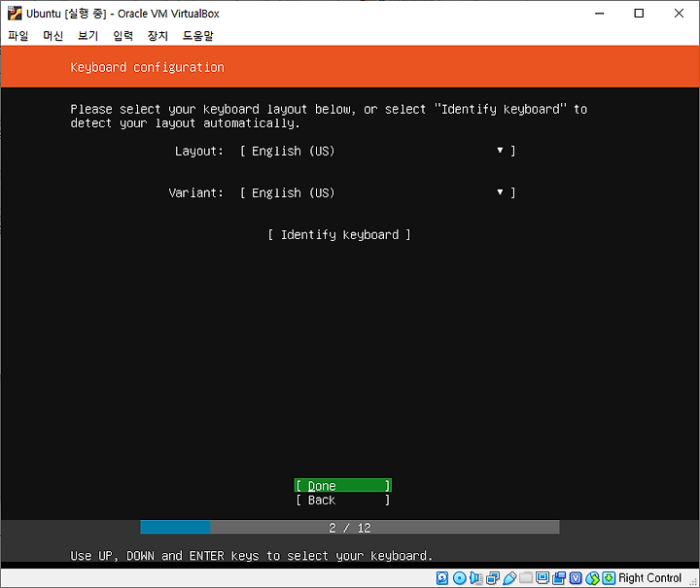Click the mouse integration icon in status bar

(592, 578)
